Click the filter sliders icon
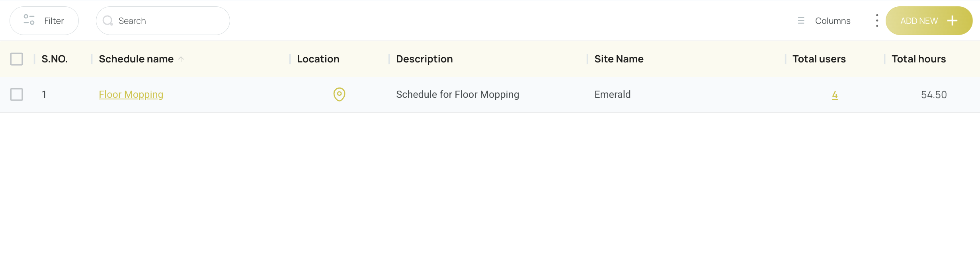This screenshot has width=980, height=260. click(x=29, y=20)
